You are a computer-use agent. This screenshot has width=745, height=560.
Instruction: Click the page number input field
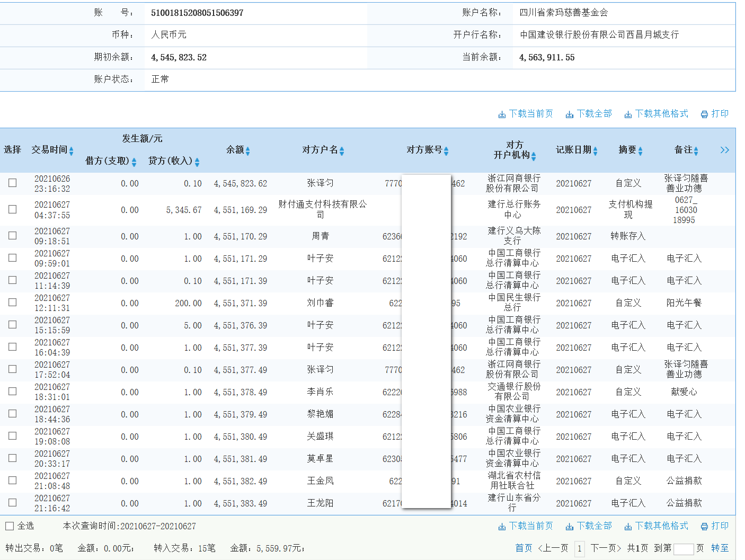point(685,549)
